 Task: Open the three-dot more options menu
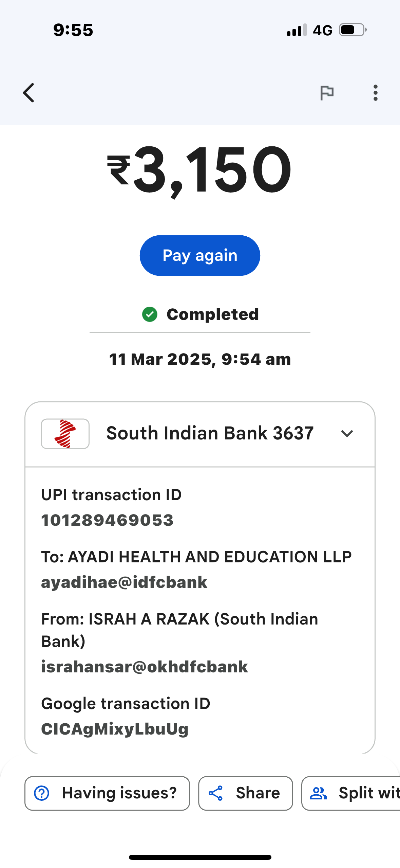tap(375, 93)
